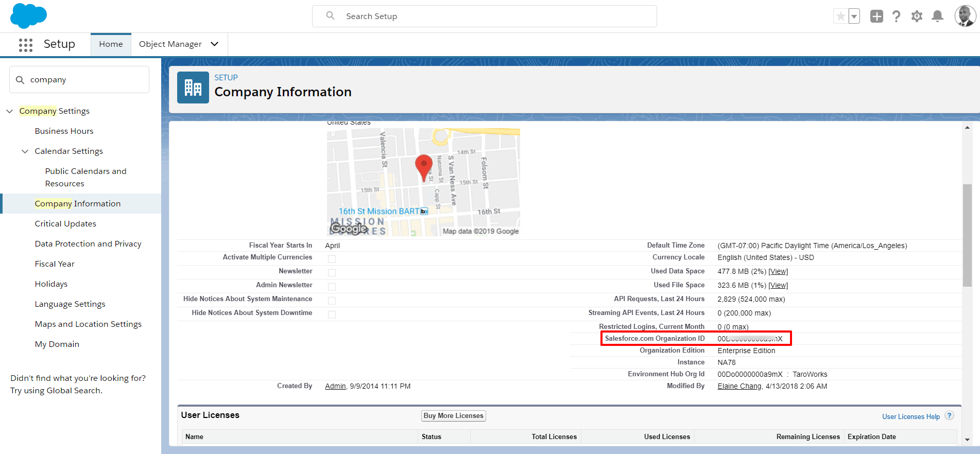980x454 pixels.
Task: Collapse the Calendar Settings node
Action: tap(25, 151)
